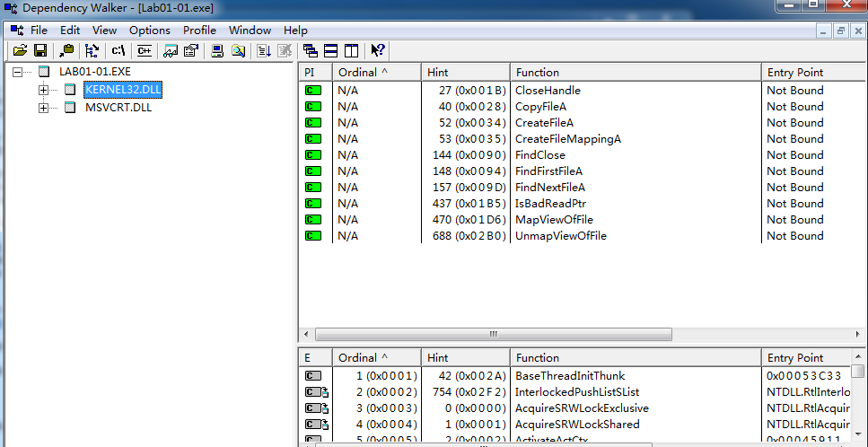Select LAB01-01.EXE root in tree
The width and height of the screenshot is (868, 447).
point(94,72)
